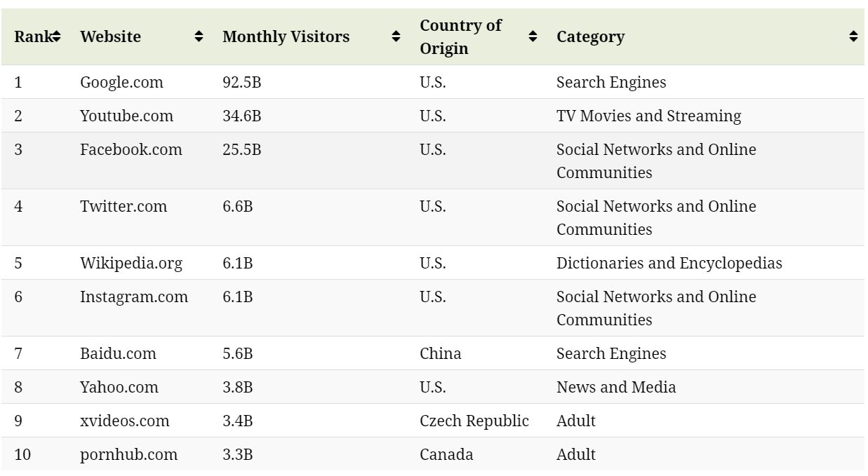The image size is (868, 476).
Task: Sort by Monthly Visitors arrow icon
Action: (x=396, y=36)
